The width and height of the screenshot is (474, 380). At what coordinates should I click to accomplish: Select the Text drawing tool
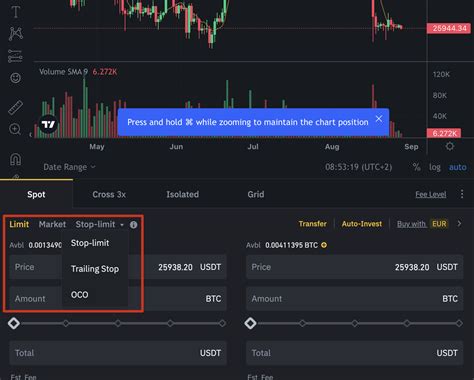tap(15, 12)
